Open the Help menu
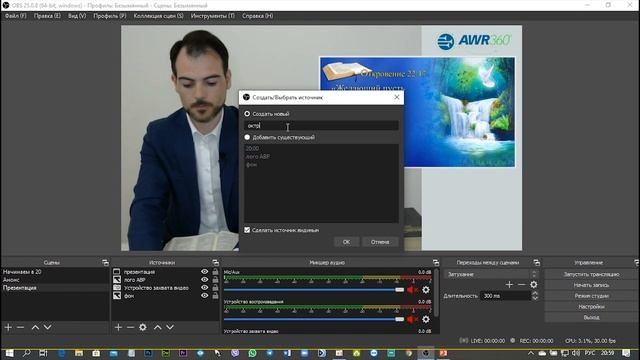Image resolution: width=640 pixels, height=360 pixels. pyautogui.click(x=258, y=16)
